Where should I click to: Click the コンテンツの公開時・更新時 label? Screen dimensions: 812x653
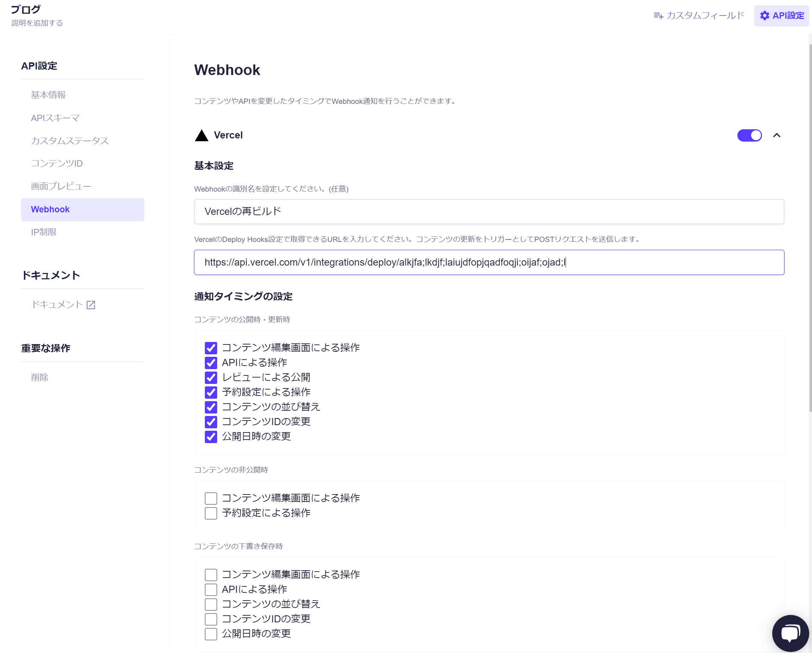tap(242, 319)
